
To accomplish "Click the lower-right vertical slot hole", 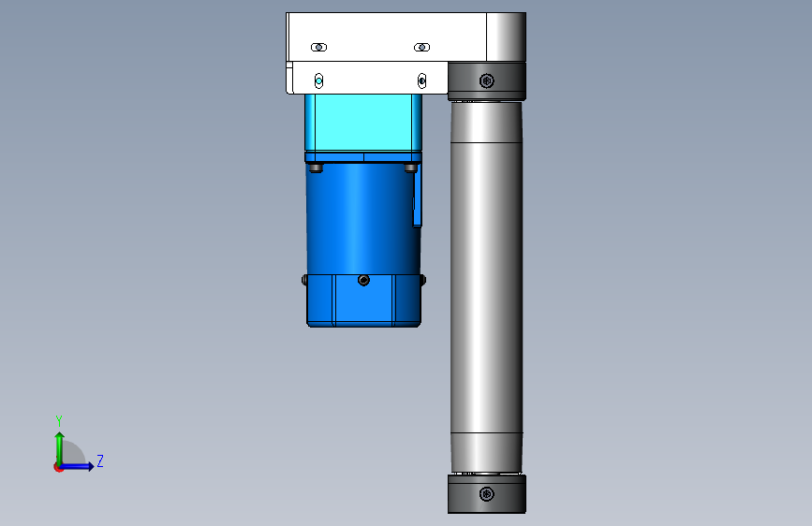I will [x=422, y=80].
